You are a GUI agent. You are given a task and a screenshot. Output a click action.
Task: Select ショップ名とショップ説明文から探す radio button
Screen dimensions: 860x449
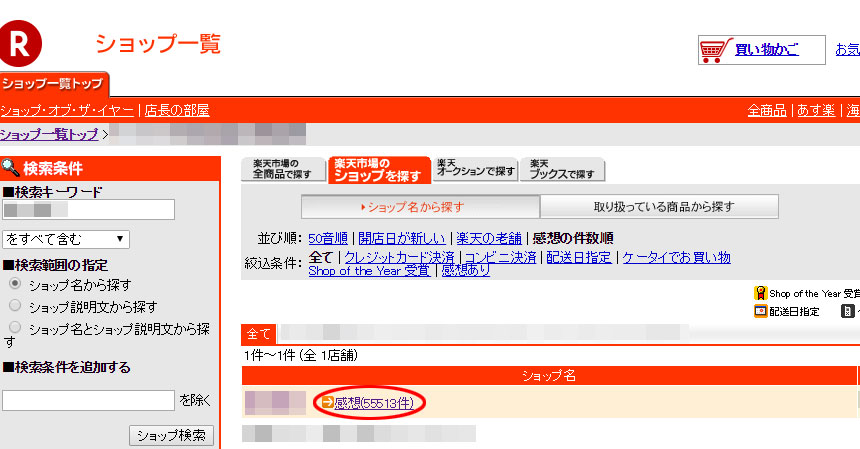(15, 327)
